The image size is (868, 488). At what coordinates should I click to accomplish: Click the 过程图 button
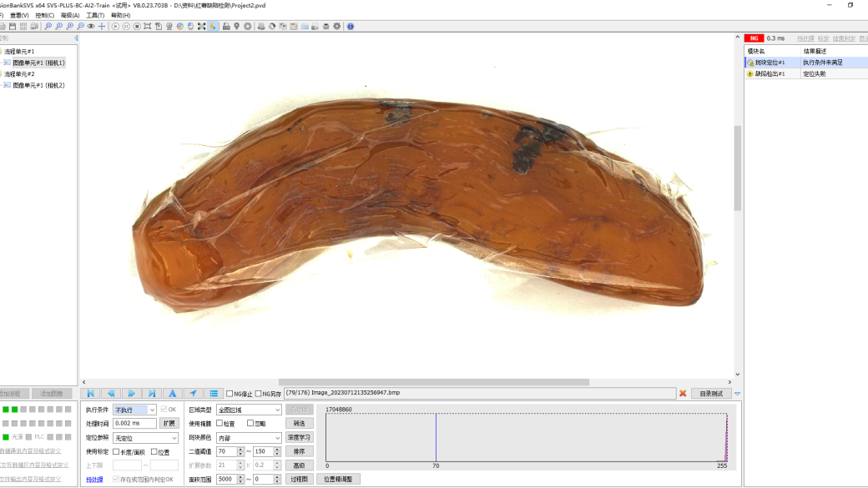coord(300,479)
